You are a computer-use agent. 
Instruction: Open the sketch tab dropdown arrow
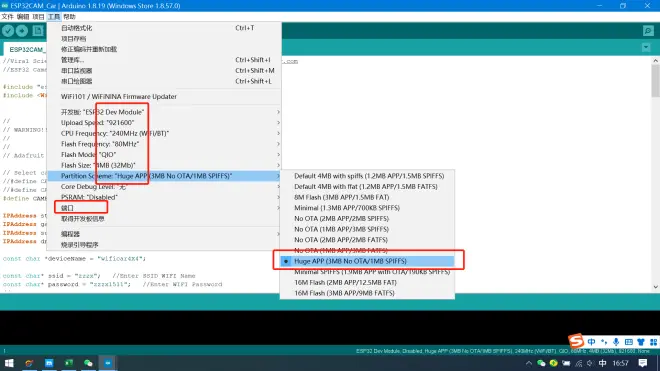646,48
